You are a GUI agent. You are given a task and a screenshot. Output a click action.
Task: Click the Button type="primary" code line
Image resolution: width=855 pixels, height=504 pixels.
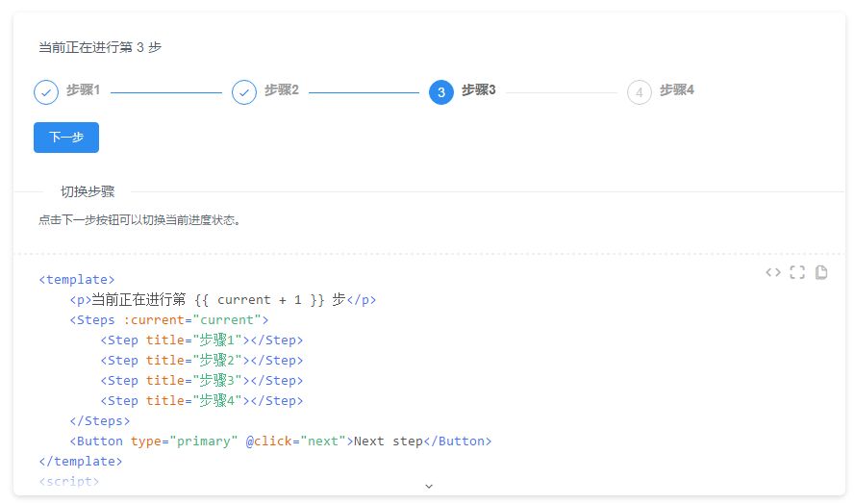pos(281,441)
